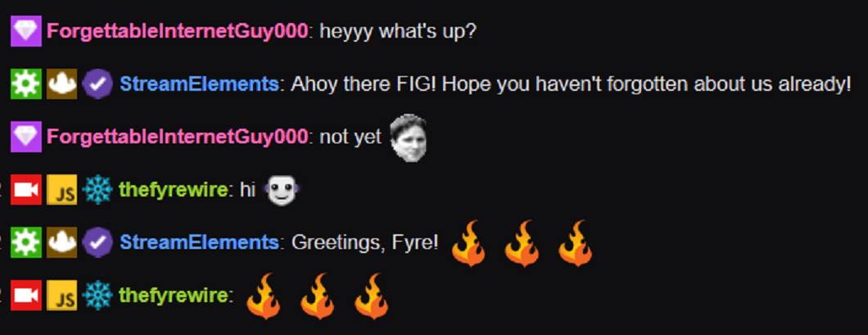Viewport: 868px width, 335px height.
Task: Click the yellow JS badge in the bottom chat message
Action: pos(61,296)
